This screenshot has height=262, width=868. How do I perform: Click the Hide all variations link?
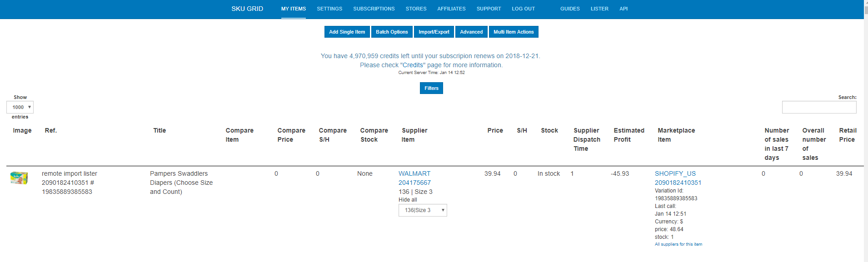tap(408, 200)
